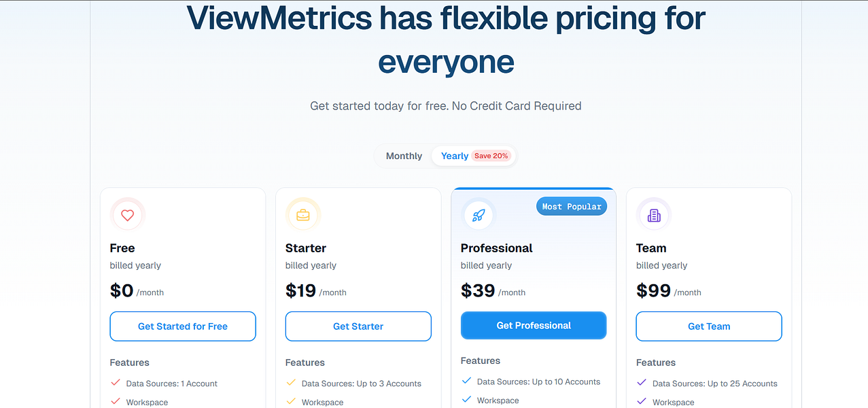
Task: Click the blue checkmark beside Up to 10 Accounts
Action: (465, 381)
